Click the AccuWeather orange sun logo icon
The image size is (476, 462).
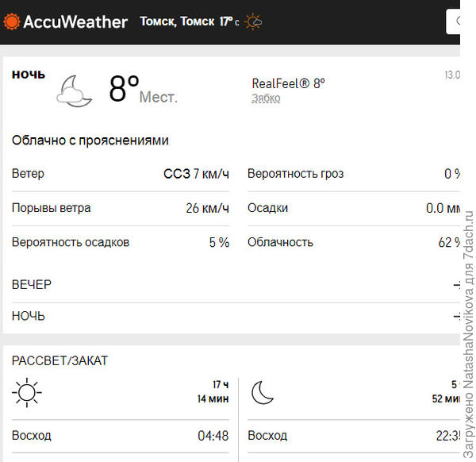coord(12,21)
